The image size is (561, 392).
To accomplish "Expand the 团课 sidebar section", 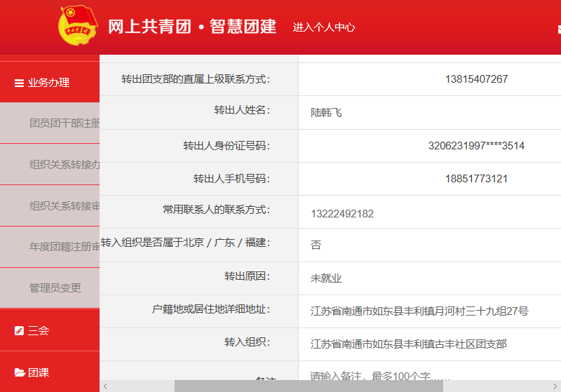I will point(39,373).
